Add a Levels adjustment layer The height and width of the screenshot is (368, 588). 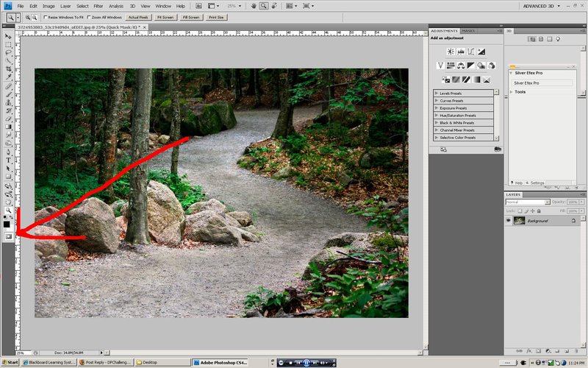[461, 52]
